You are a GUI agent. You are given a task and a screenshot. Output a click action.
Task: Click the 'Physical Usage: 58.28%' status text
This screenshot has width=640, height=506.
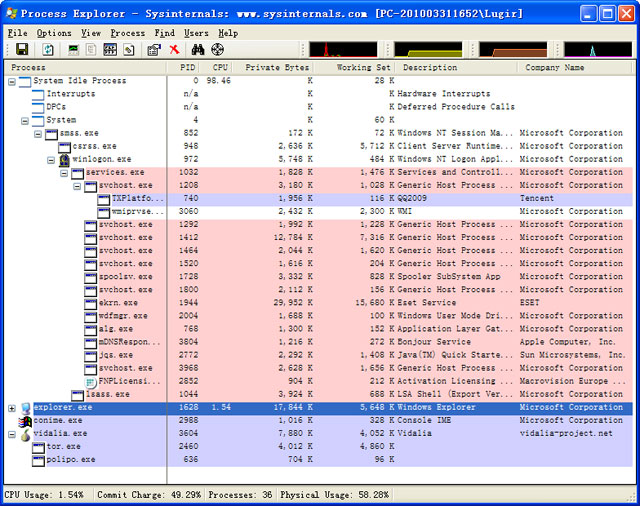click(x=334, y=495)
